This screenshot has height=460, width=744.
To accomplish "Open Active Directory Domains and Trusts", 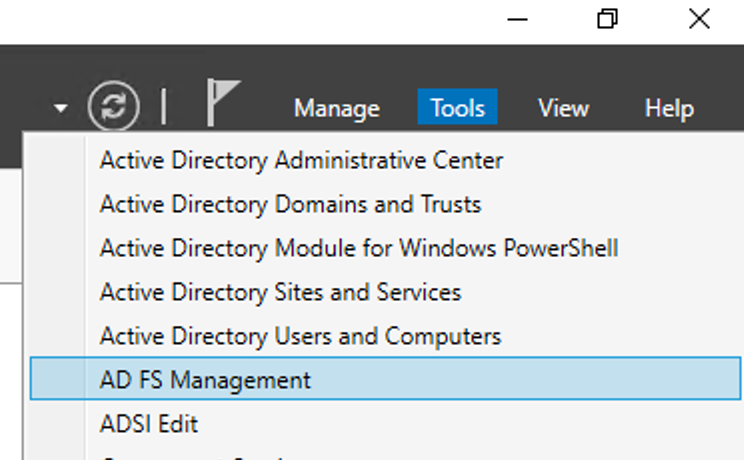I will [385, 204].
